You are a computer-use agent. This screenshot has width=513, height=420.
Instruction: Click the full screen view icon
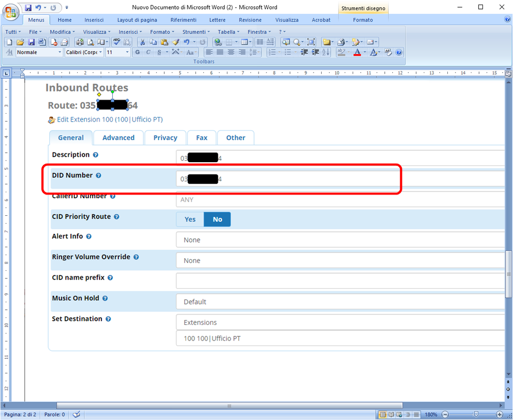coord(311,42)
